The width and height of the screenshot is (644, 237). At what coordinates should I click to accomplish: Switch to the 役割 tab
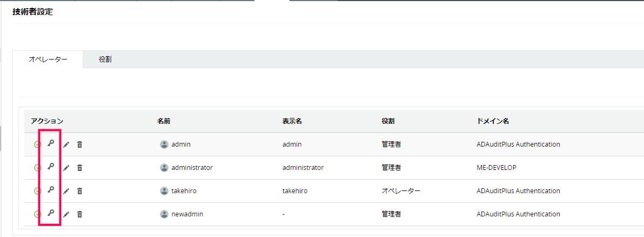pyautogui.click(x=105, y=59)
